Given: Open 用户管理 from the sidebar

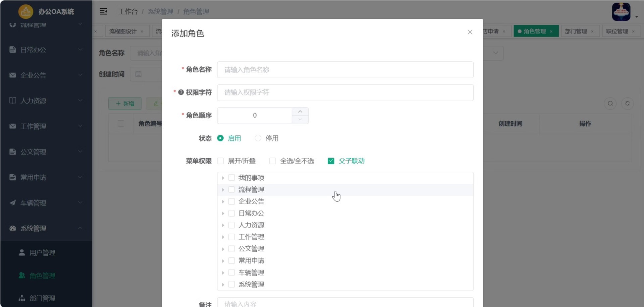Looking at the screenshot, I should 42,253.
